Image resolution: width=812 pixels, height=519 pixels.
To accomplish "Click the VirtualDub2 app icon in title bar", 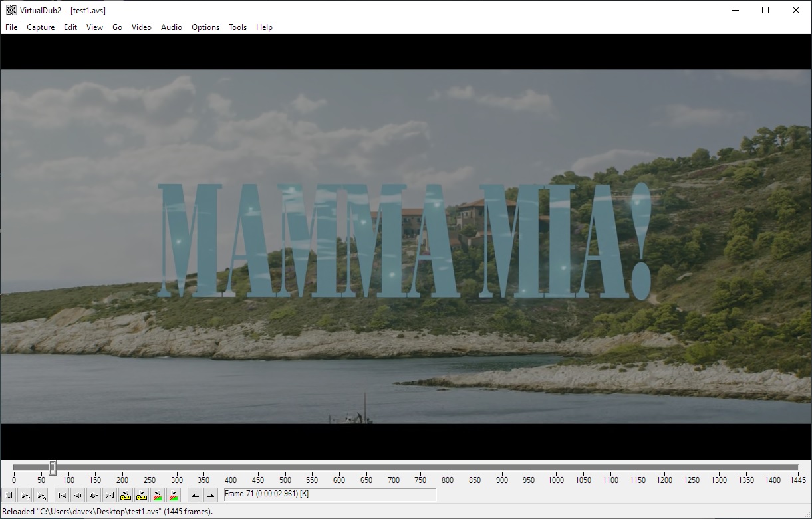I will (x=11, y=10).
